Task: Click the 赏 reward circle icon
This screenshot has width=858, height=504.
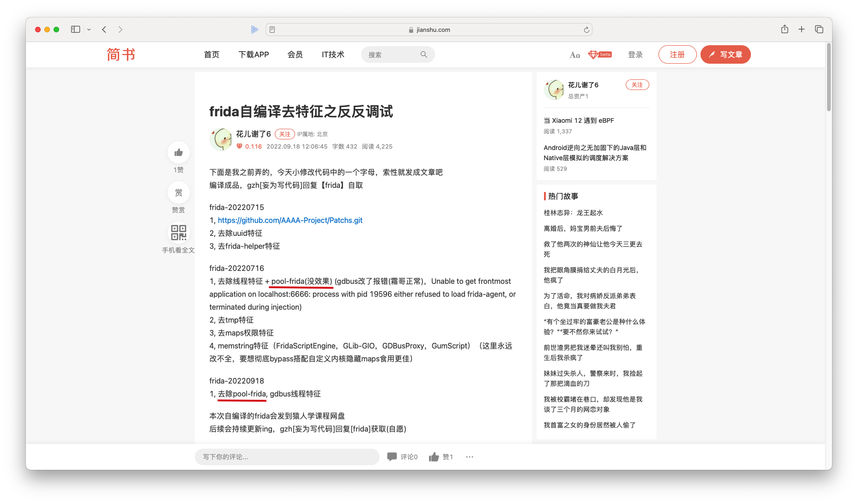Action: [x=179, y=192]
